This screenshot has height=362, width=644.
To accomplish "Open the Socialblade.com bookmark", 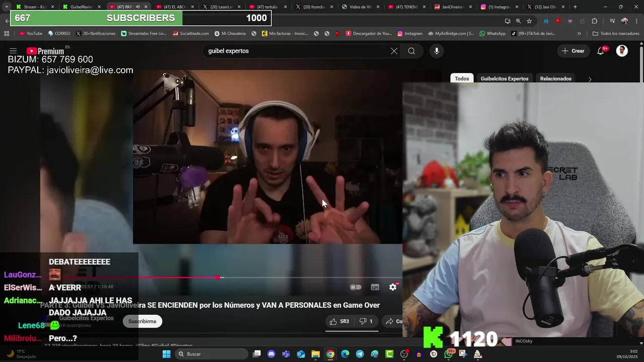I will pyautogui.click(x=191, y=34).
